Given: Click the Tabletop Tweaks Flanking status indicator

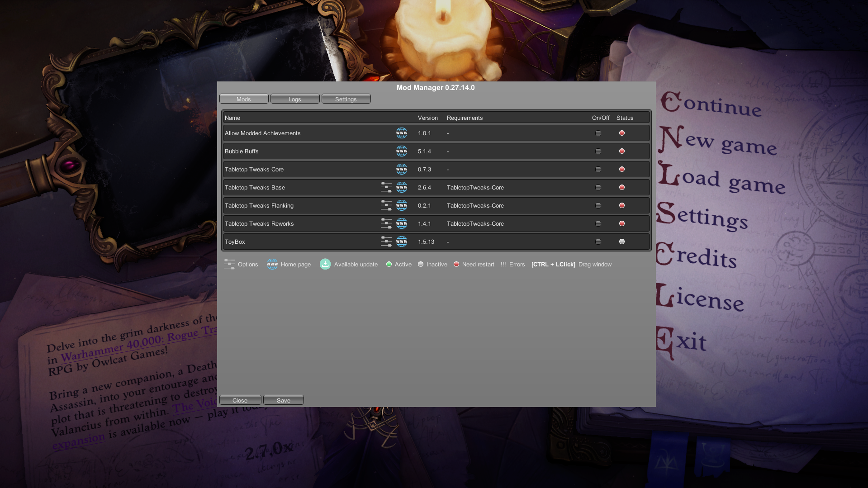Looking at the screenshot, I should (622, 205).
